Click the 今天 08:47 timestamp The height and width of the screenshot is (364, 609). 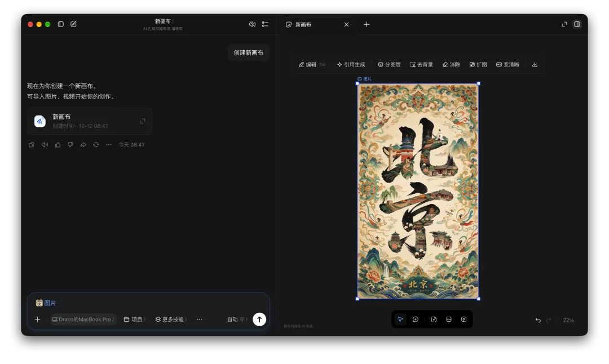tap(131, 145)
